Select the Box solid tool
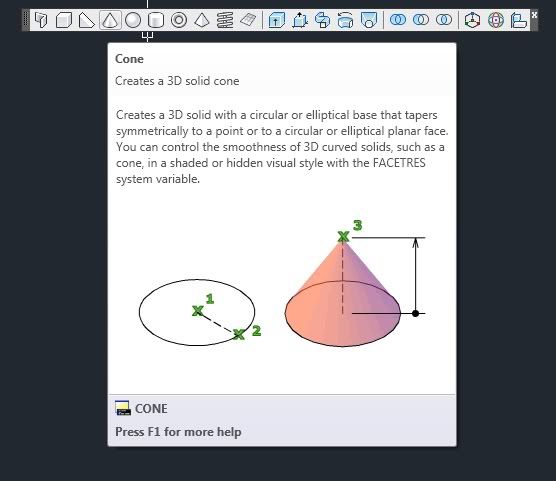This screenshot has height=481, width=556. (64, 20)
